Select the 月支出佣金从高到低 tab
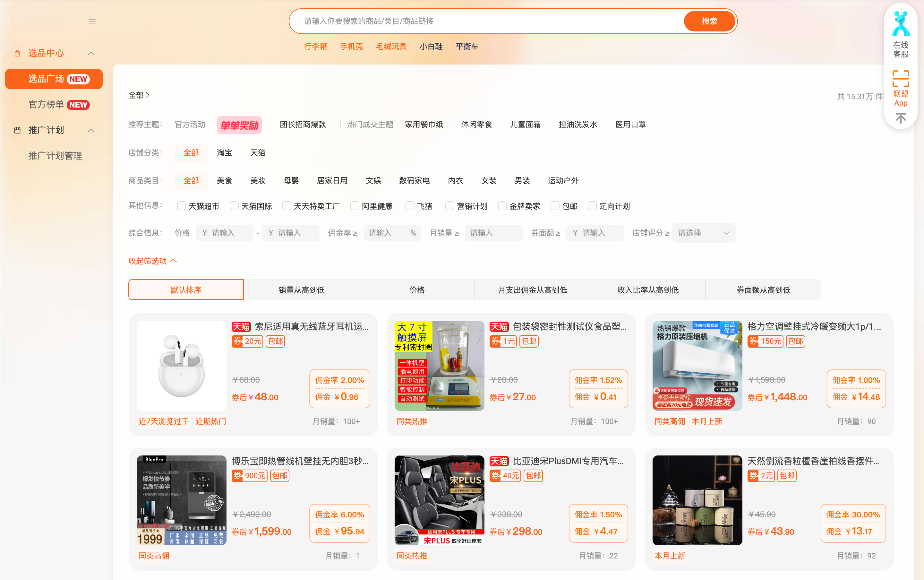The image size is (924, 580). coord(532,290)
